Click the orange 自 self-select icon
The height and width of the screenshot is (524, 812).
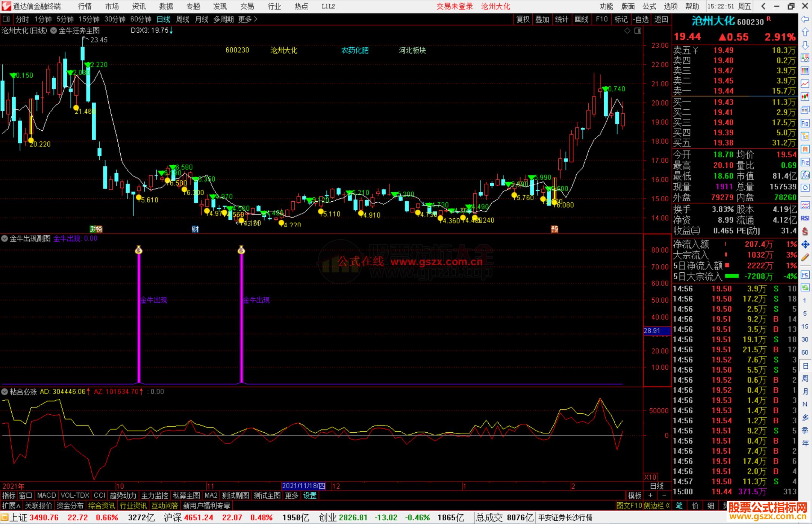[805, 149]
